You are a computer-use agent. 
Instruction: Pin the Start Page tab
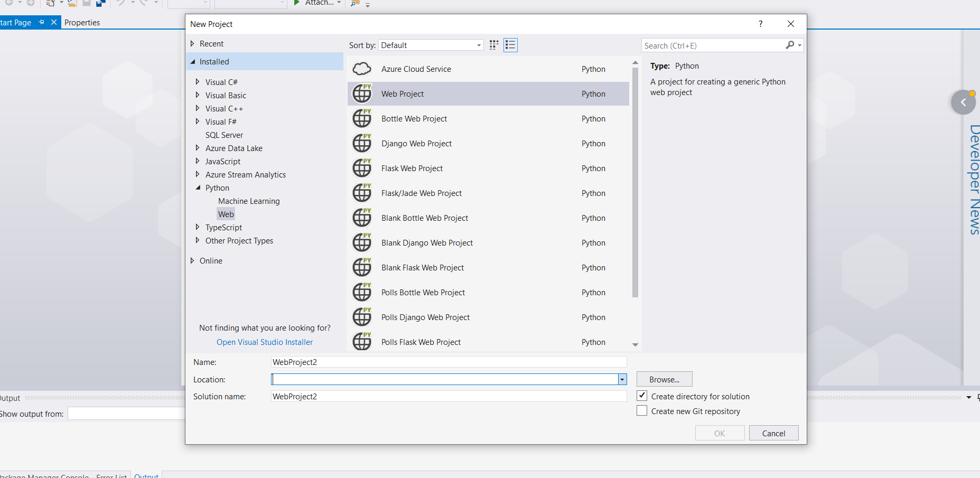pos(42,22)
